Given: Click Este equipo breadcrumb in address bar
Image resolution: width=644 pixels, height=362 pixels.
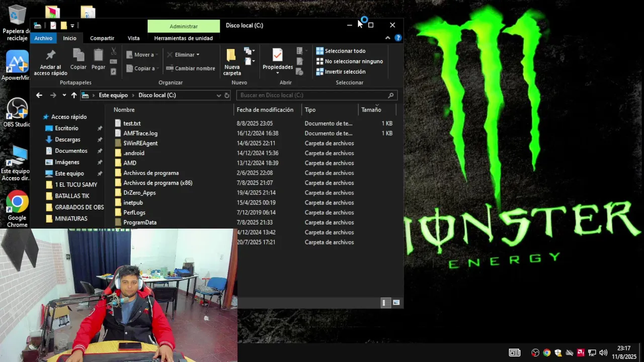Looking at the screenshot, I should pos(113,95).
